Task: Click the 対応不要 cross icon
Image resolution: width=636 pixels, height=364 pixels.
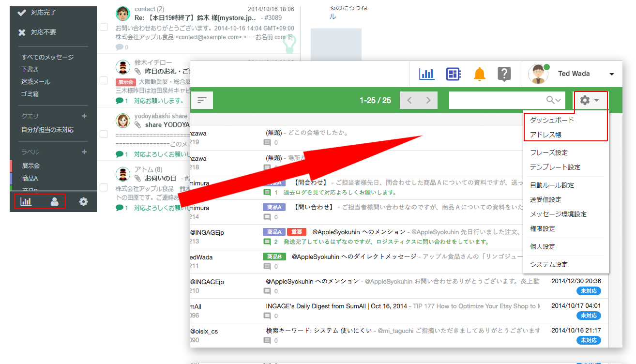Action: pos(22,32)
